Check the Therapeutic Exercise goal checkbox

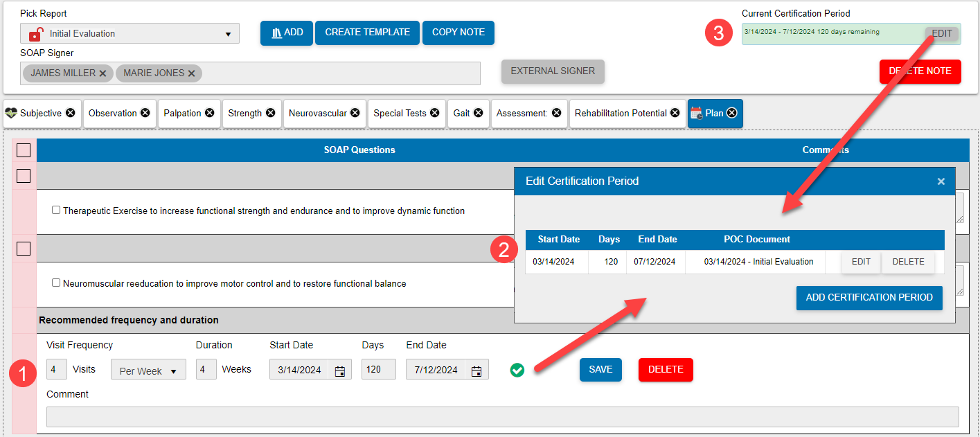tap(55, 211)
